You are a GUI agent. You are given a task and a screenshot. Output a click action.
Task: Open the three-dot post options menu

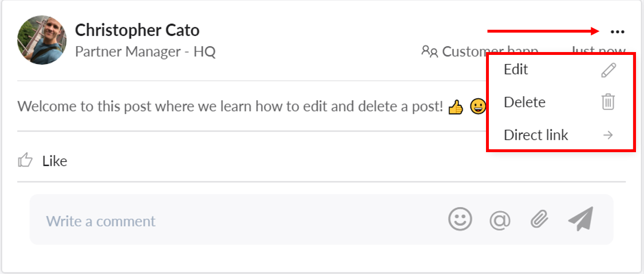[x=617, y=31]
